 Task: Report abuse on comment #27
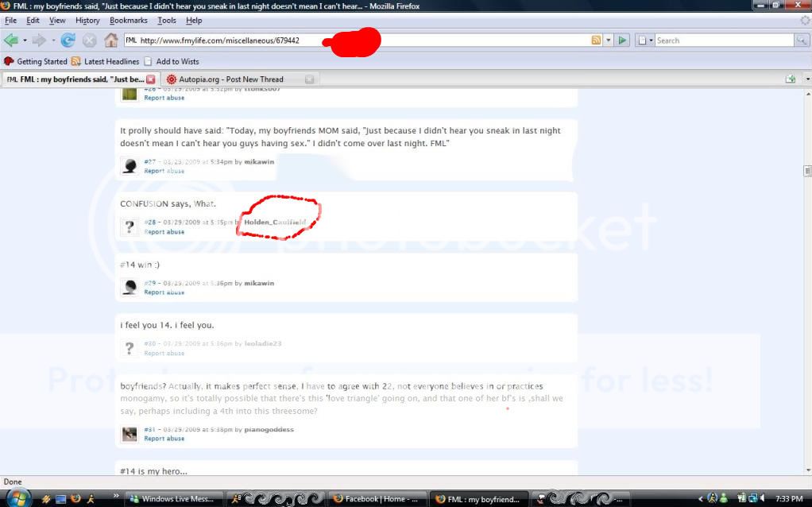(x=164, y=171)
